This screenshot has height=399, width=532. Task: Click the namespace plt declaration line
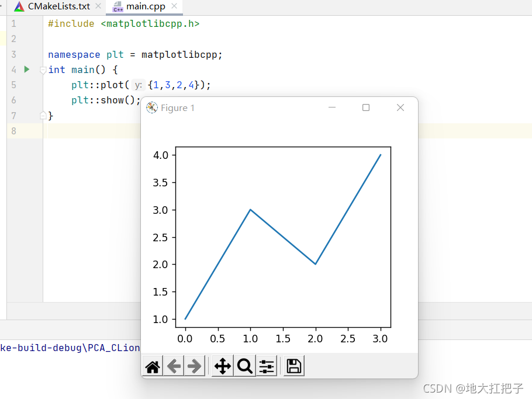click(135, 54)
